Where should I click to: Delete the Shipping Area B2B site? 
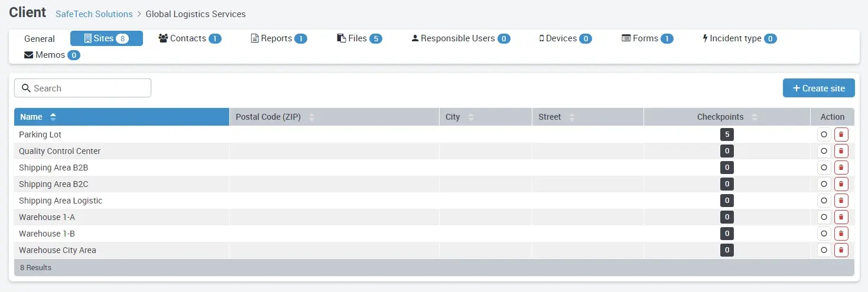(841, 168)
